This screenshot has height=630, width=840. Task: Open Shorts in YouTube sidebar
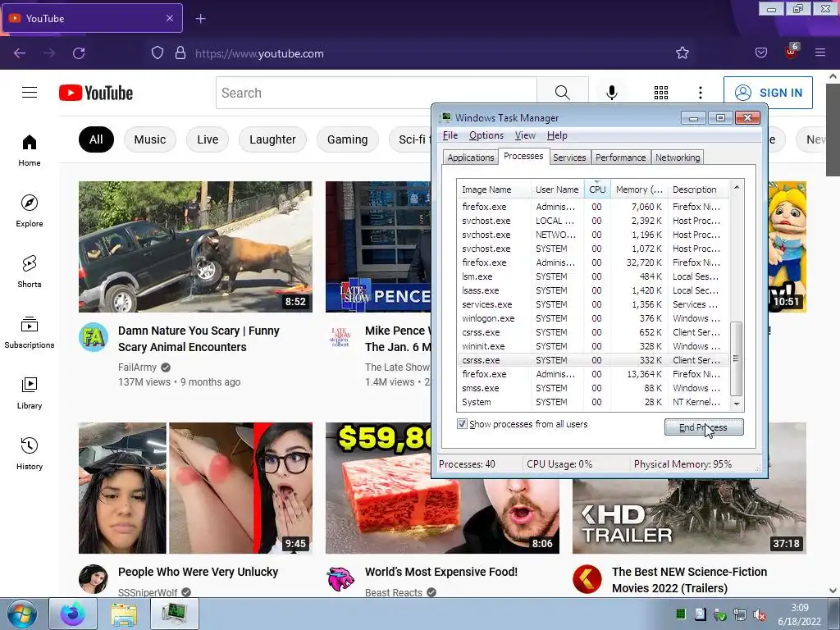pyautogui.click(x=30, y=272)
